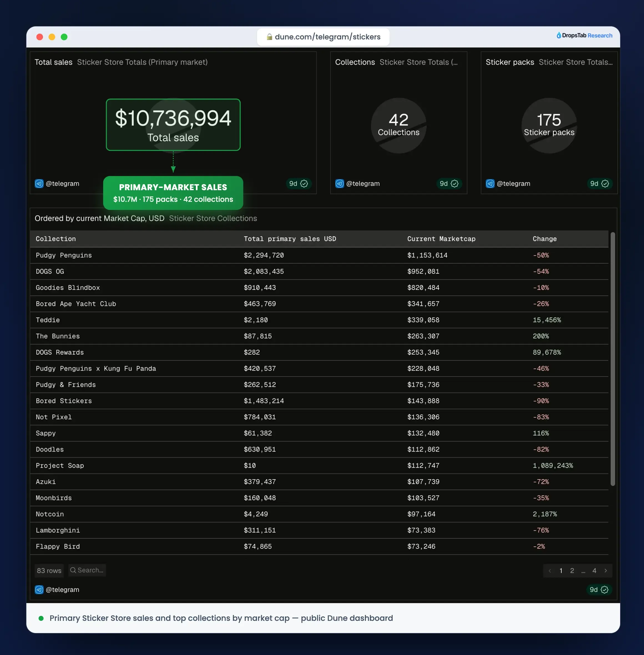Screen dimensions: 644x655
Task: Click Moonbirds $103,527 marketcap value
Action: 423,498
